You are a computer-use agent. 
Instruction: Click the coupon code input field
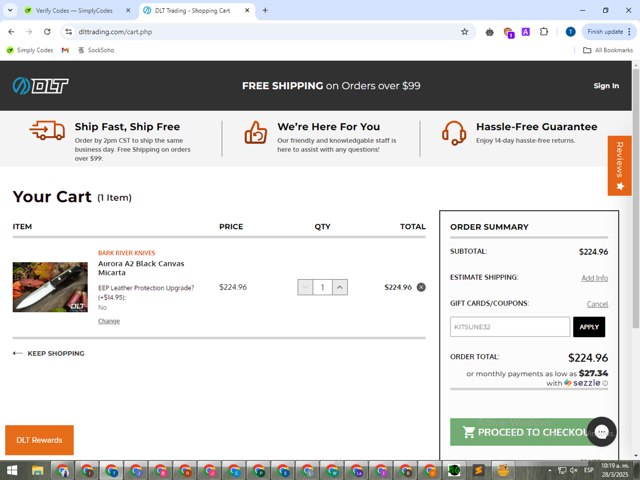(510, 327)
